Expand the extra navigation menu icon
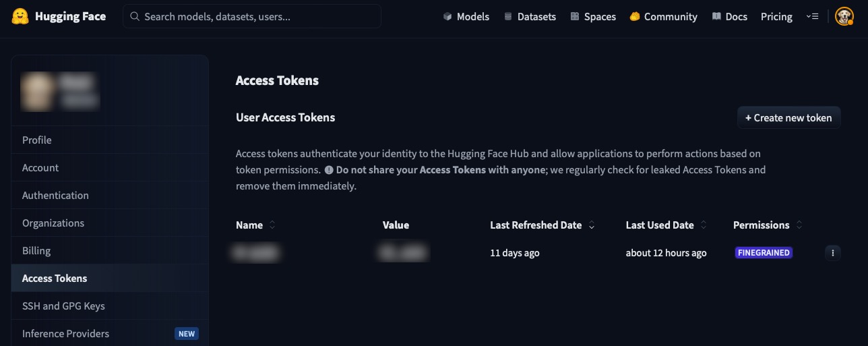The width and height of the screenshot is (868, 346). pos(812,16)
